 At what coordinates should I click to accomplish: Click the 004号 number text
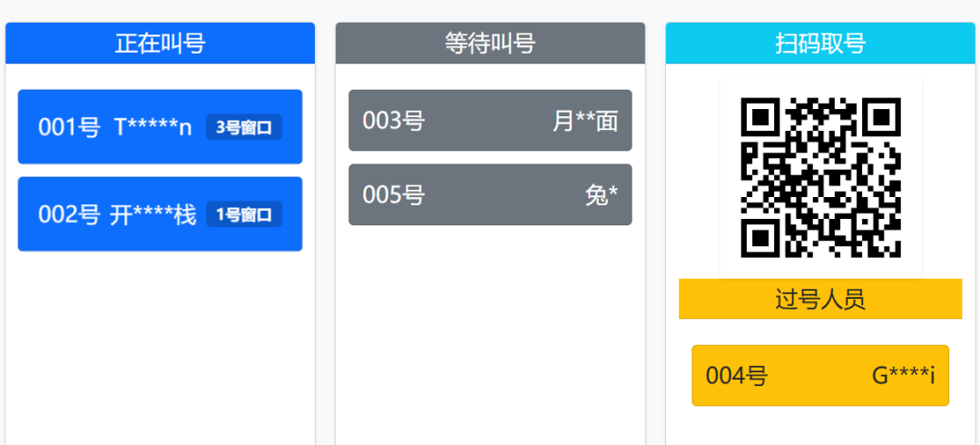737,376
